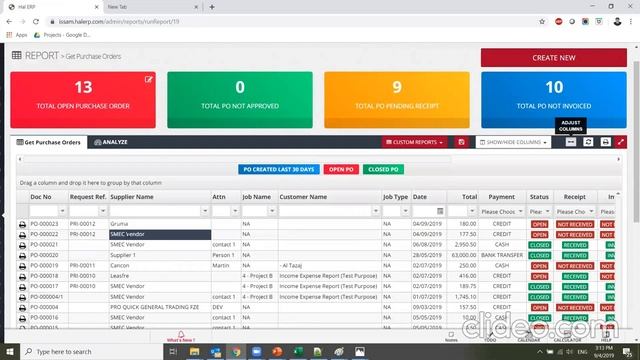Filter by Closed PO button
The image size is (640, 360).
point(383,169)
